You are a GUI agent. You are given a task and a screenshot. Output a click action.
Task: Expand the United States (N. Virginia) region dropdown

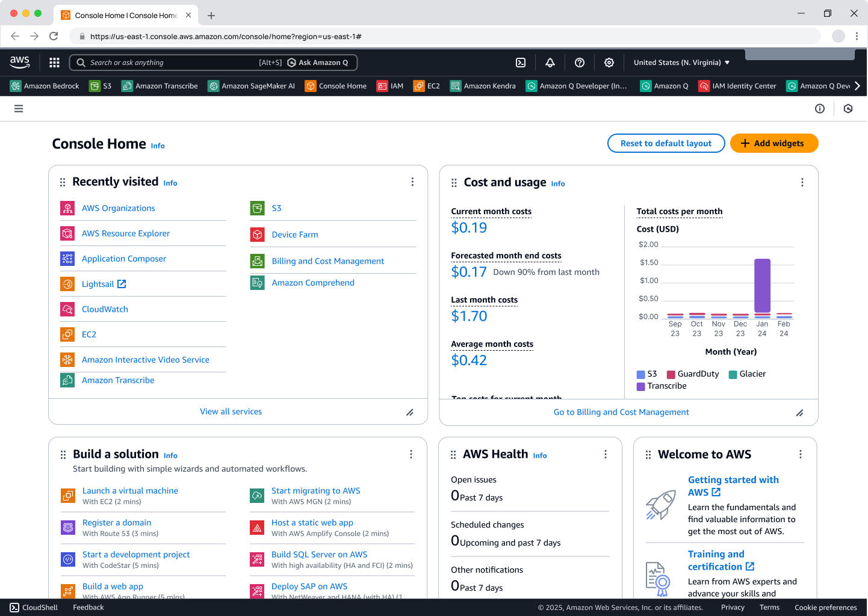(682, 63)
